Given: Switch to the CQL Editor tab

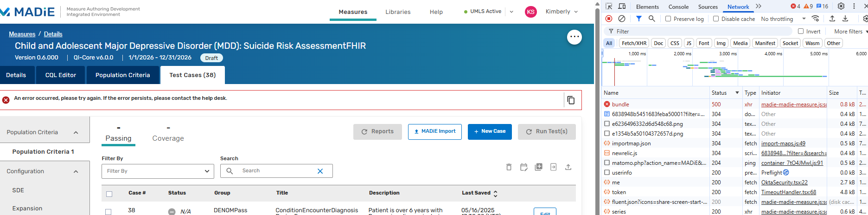Looking at the screenshot, I should click(60, 75).
